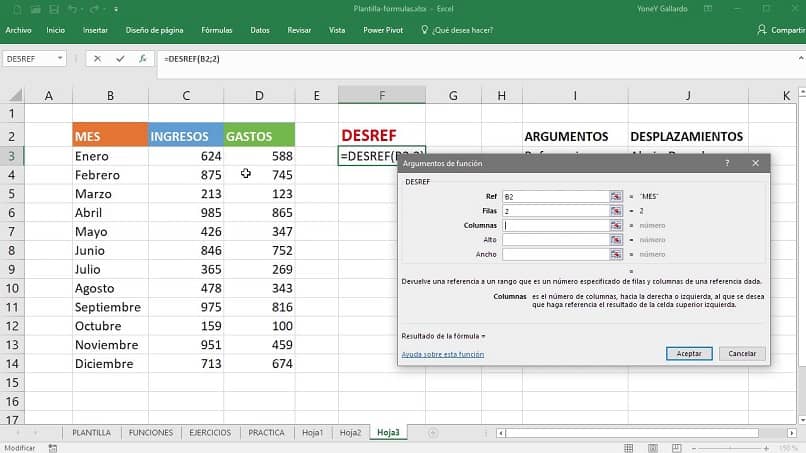Collapse dialog using Ref range selector icon
This screenshot has width=806, height=453.
point(616,197)
